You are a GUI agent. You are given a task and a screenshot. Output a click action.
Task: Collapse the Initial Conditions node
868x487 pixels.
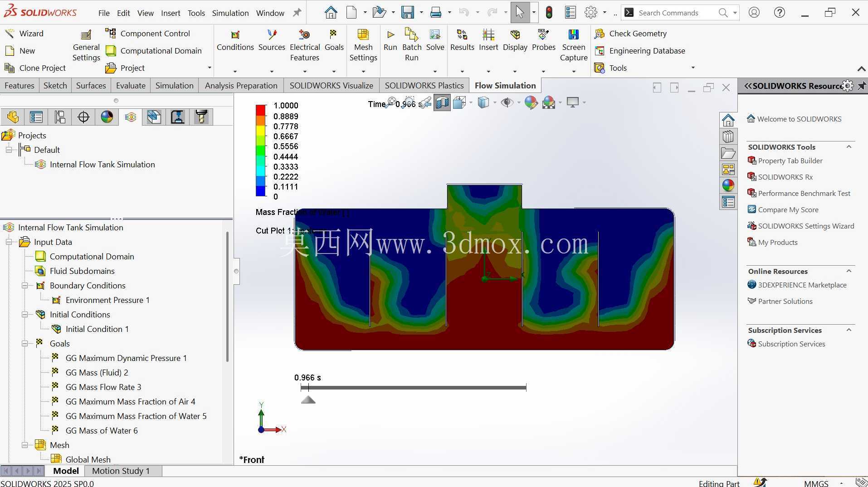click(25, 315)
